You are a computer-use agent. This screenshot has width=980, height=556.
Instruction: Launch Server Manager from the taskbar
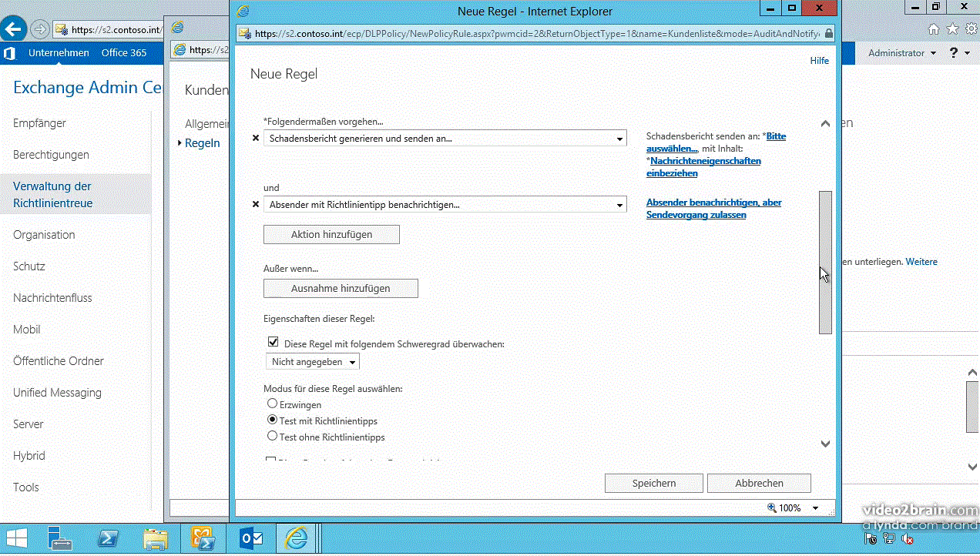59,538
